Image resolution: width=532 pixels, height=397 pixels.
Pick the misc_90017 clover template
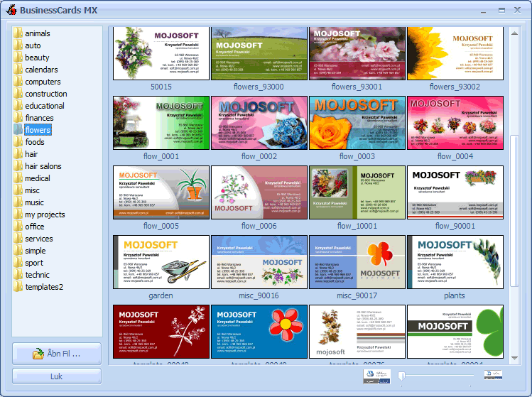click(357, 262)
